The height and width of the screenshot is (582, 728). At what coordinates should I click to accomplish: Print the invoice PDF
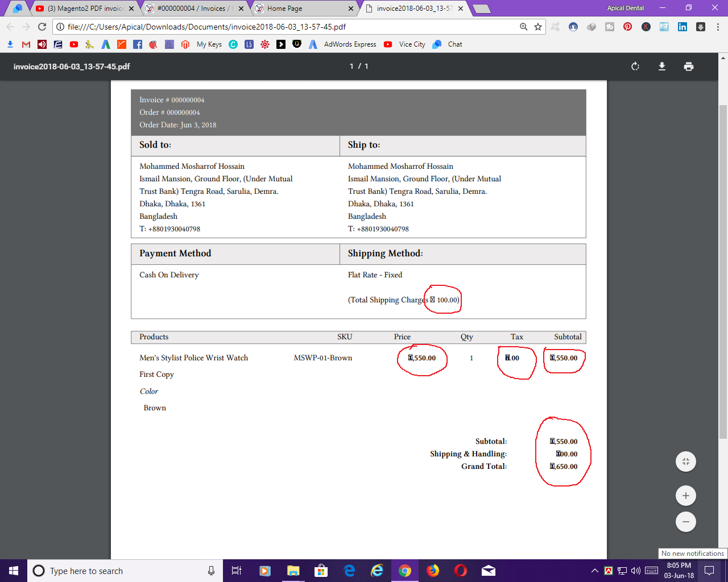point(689,66)
